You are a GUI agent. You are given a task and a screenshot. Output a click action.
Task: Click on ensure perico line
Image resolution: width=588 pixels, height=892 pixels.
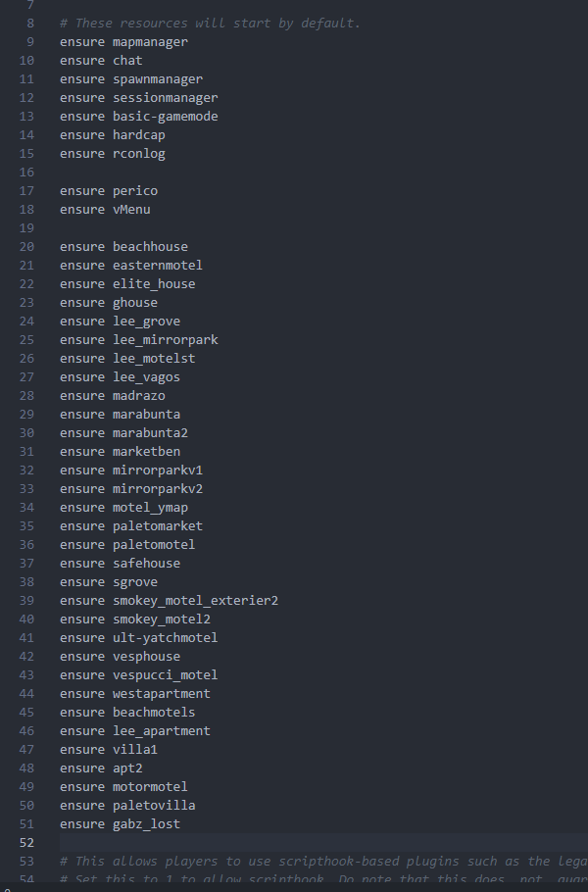pos(109,191)
